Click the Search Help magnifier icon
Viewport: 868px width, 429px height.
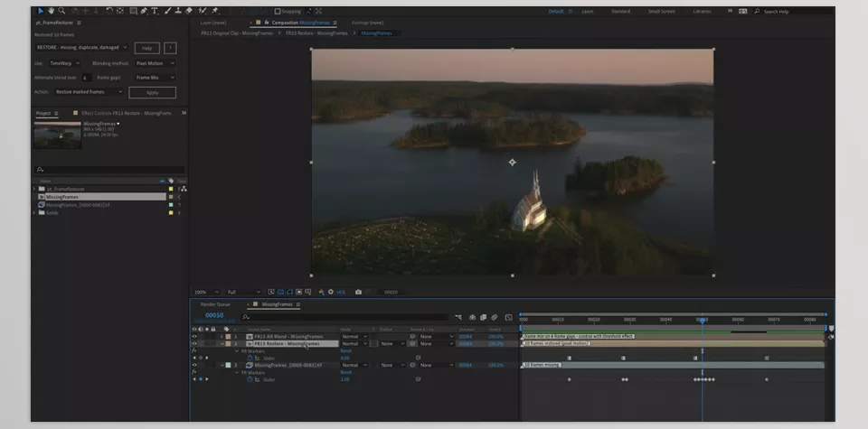click(x=757, y=11)
